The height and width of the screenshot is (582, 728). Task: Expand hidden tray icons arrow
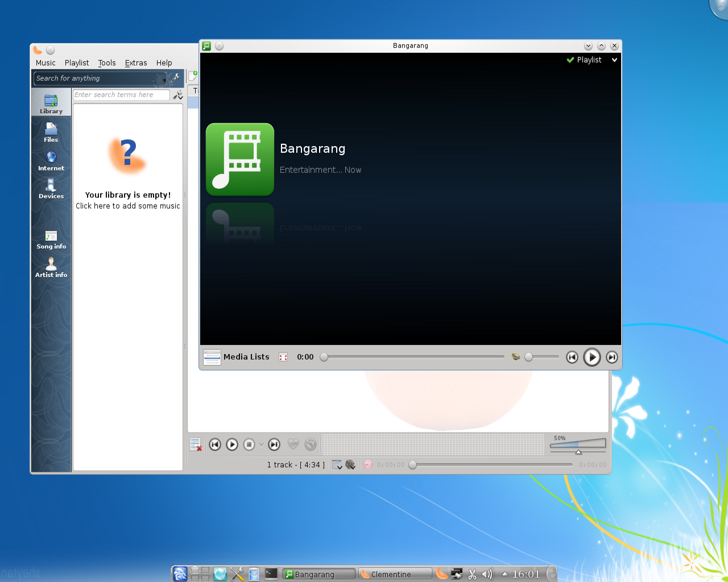504,574
